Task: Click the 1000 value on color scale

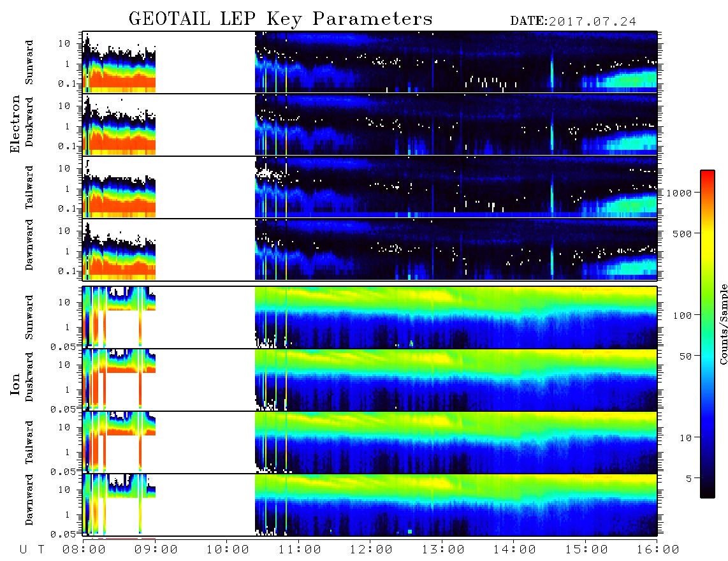Action: click(x=680, y=193)
